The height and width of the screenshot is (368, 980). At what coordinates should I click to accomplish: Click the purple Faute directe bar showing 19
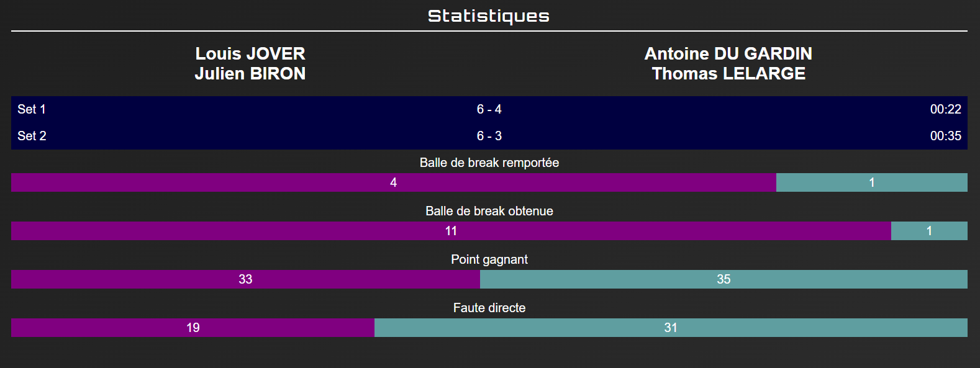(x=193, y=328)
